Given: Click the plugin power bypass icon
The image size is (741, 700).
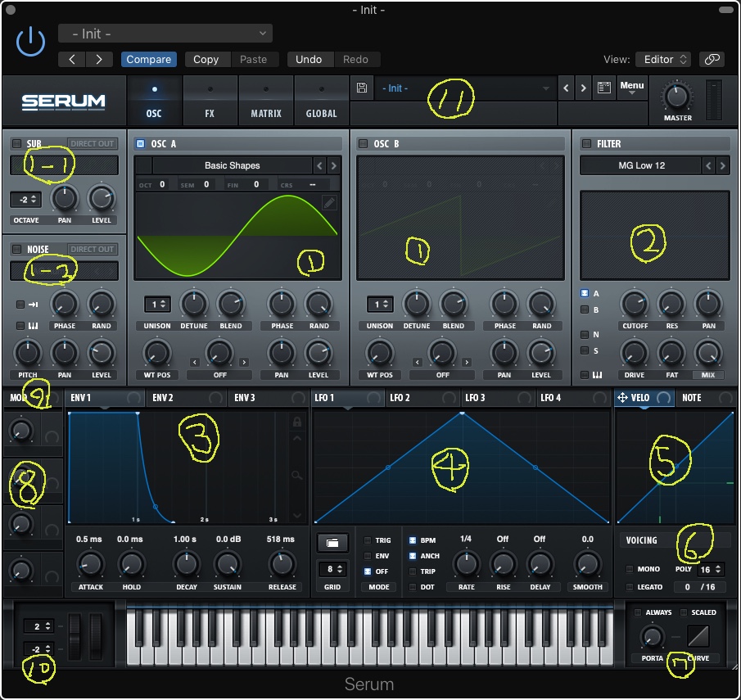Looking at the screenshot, I should coord(31,42).
